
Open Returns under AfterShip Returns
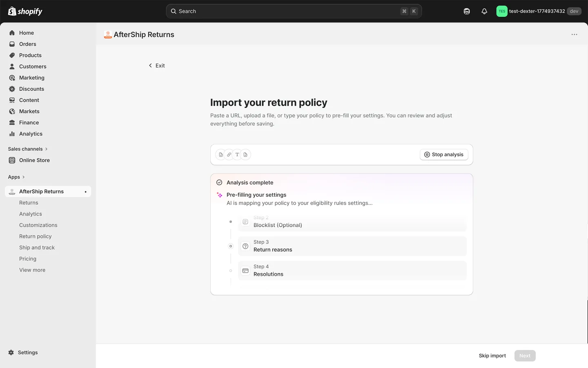(29, 203)
